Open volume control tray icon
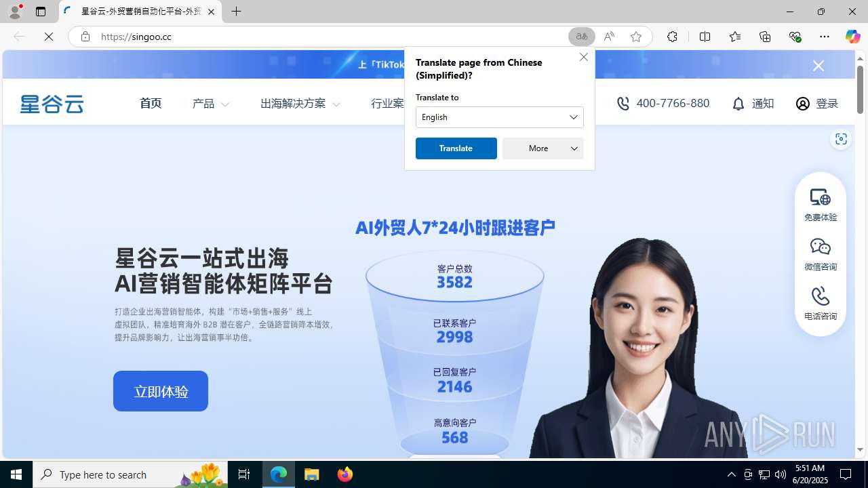Image resolution: width=868 pixels, height=488 pixels. (x=781, y=474)
